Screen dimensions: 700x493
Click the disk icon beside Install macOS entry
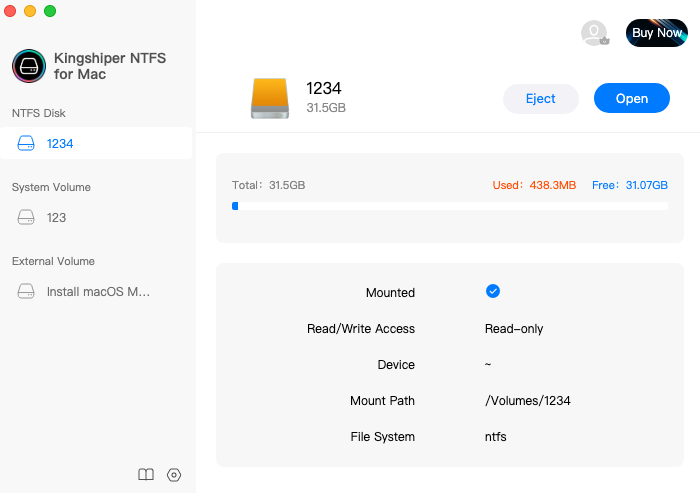pyautogui.click(x=26, y=292)
